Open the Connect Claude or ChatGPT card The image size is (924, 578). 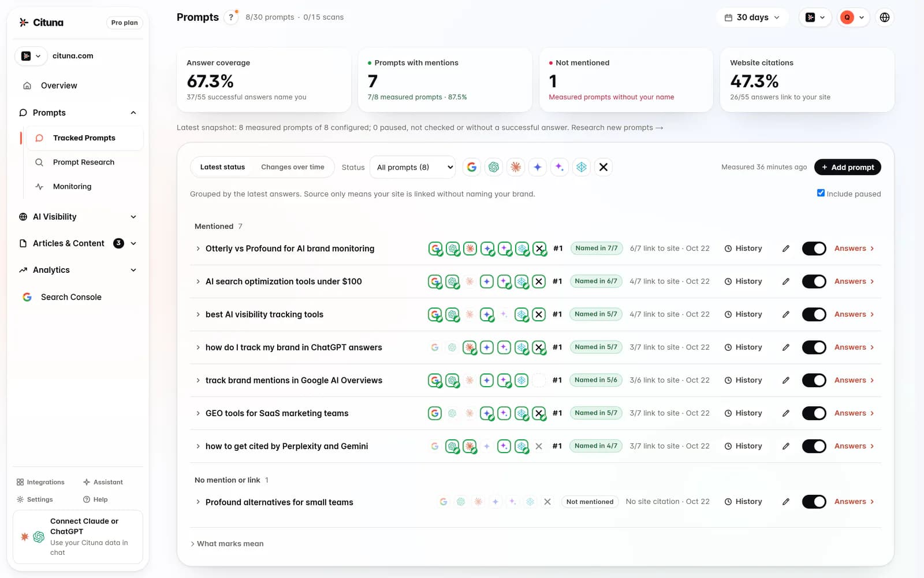click(78, 536)
